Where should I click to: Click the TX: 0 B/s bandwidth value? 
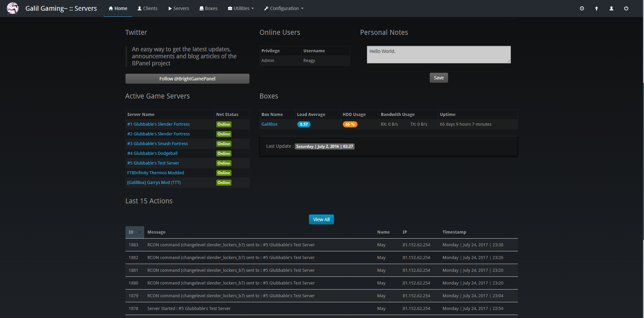point(419,124)
